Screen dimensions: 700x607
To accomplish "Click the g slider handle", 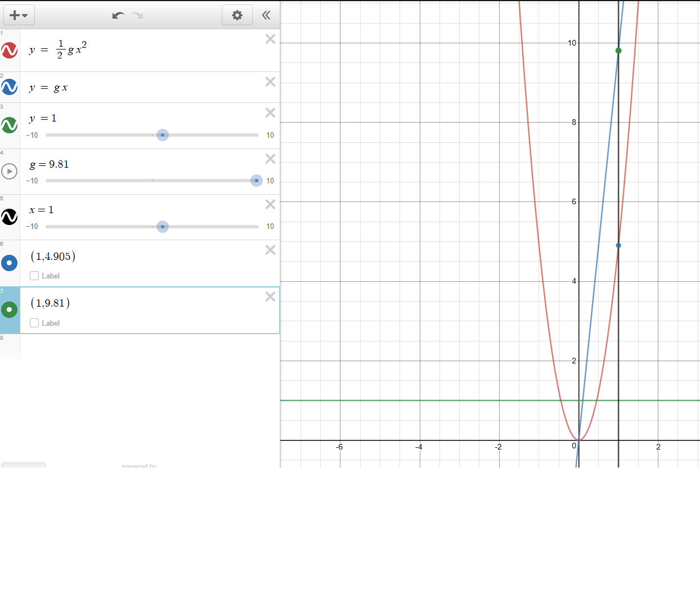I will [x=257, y=181].
